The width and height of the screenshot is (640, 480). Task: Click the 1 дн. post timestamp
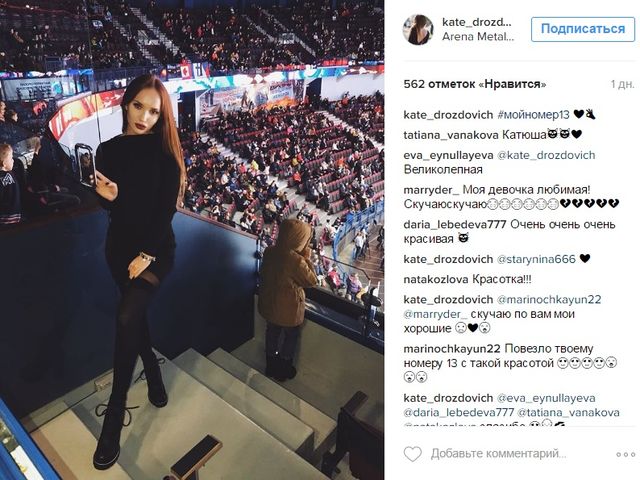point(623,84)
